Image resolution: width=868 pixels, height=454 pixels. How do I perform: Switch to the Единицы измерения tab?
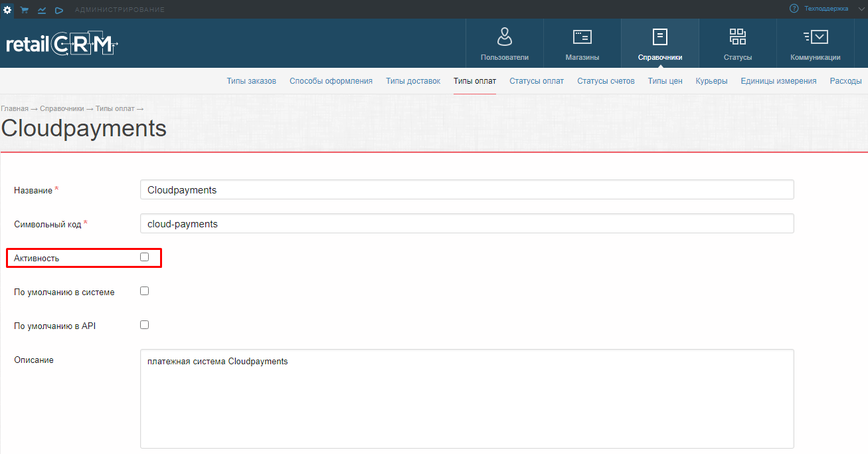click(x=778, y=81)
